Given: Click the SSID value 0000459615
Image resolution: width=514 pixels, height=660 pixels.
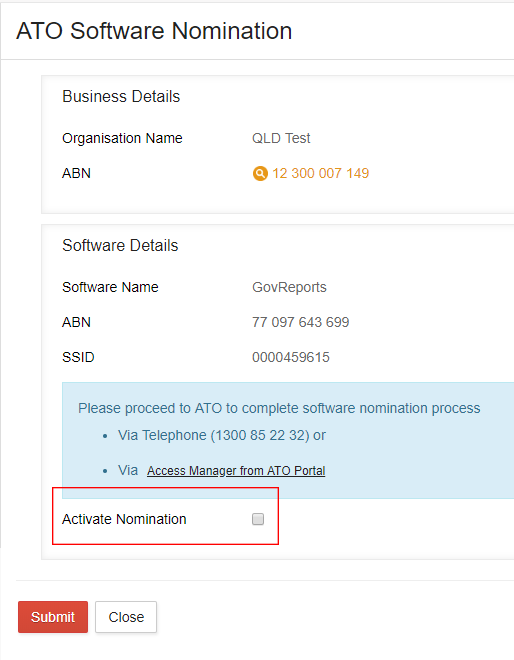Looking at the screenshot, I should [x=291, y=357].
